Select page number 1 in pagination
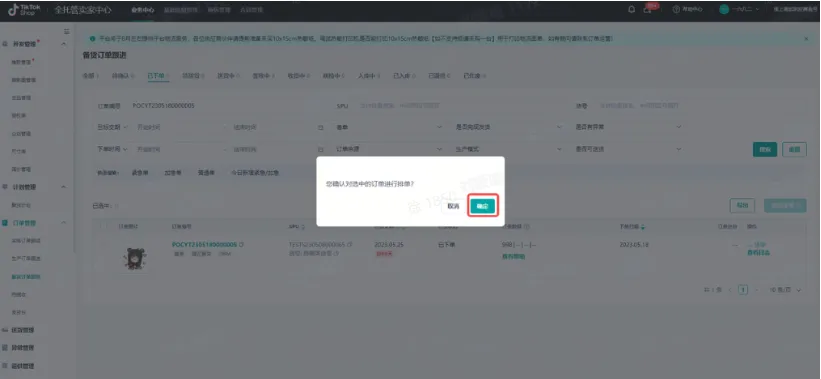 [743, 289]
